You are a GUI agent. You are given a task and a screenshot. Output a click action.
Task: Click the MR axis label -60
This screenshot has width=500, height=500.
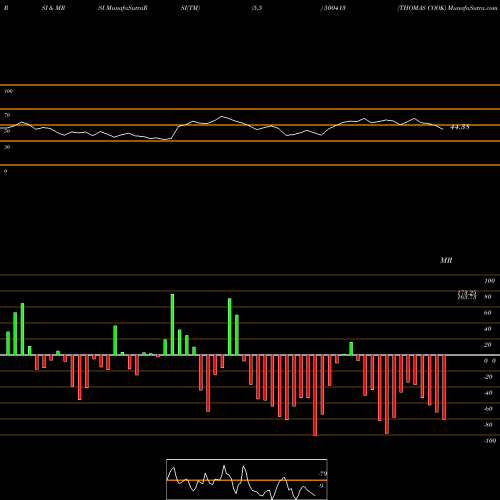click(488, 409)
